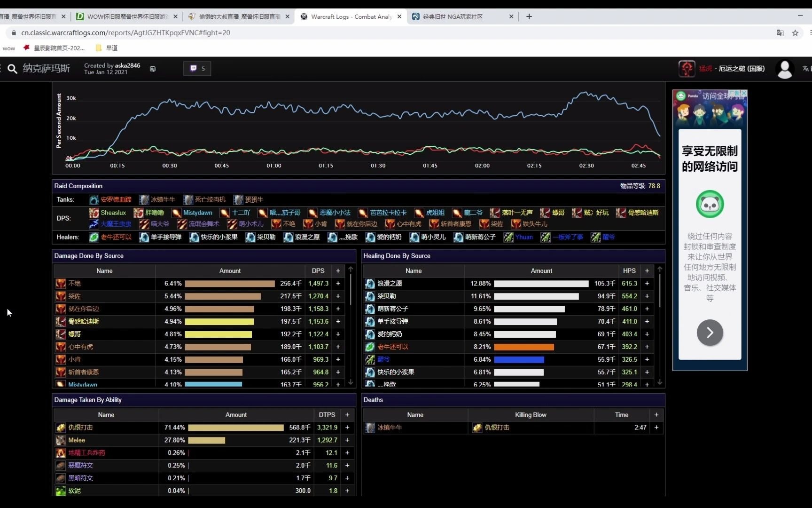Click Damage Done table scrollbar down arrow

(x=351, y=382)
